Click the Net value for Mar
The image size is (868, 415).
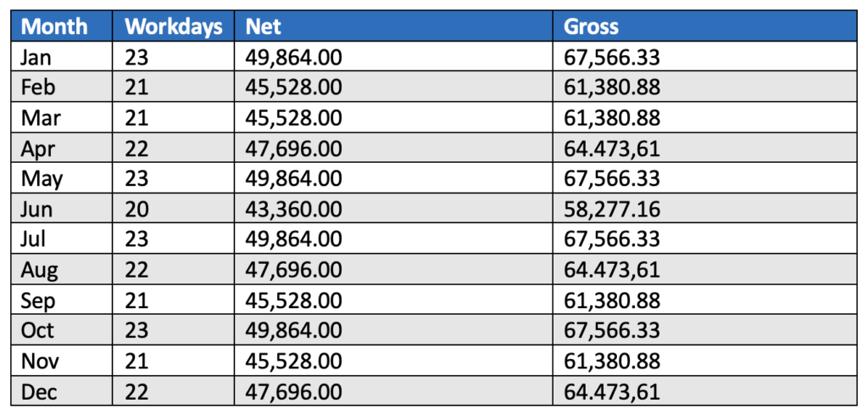click(x=293, y=118)
